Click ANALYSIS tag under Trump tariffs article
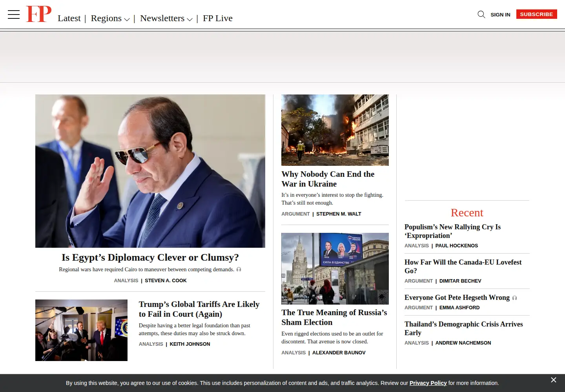The image size is (565, 392). click(151, 344)
